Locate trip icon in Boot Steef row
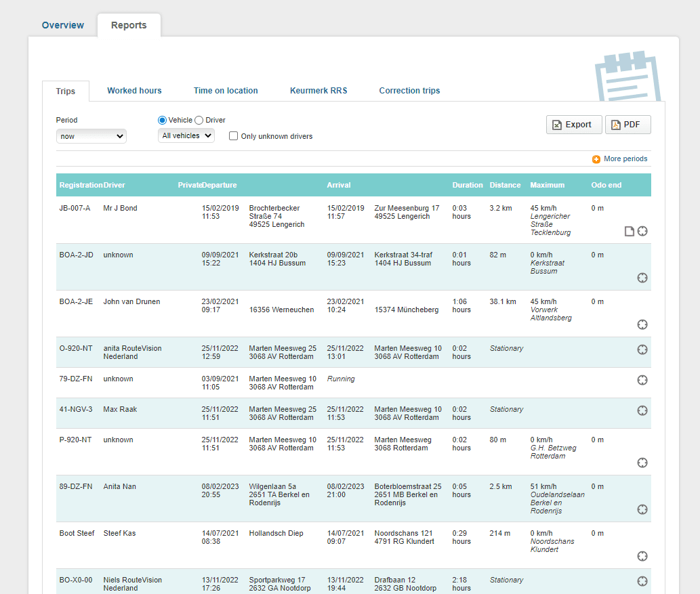The height and width of the screenshot is (594, 700). 642,556
